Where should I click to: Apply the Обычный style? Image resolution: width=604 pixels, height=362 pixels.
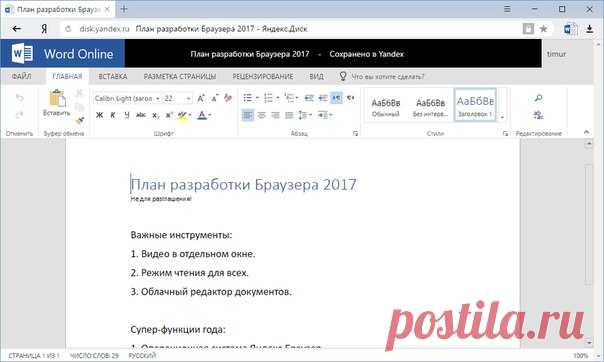386,106
